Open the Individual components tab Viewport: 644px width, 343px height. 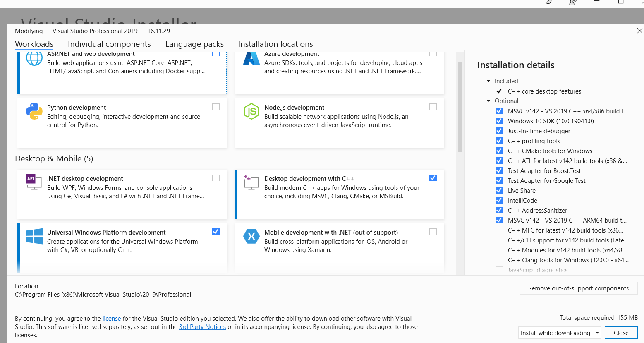tap(109, 44)
